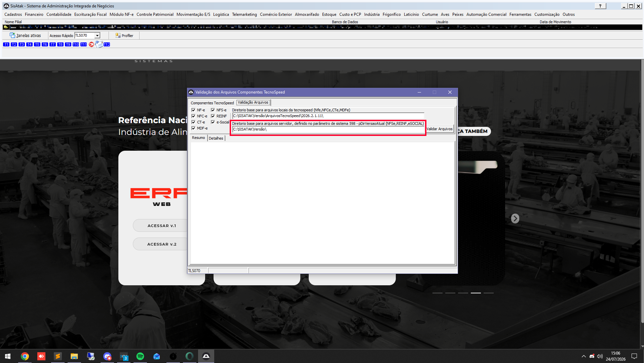
Task: Open the Windows Start menu
Action: coord(8,356)
